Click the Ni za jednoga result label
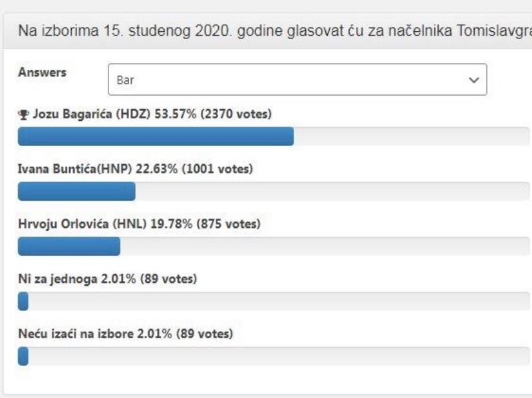Viewport: 532px width, 398px height. (x=108, y=279)
